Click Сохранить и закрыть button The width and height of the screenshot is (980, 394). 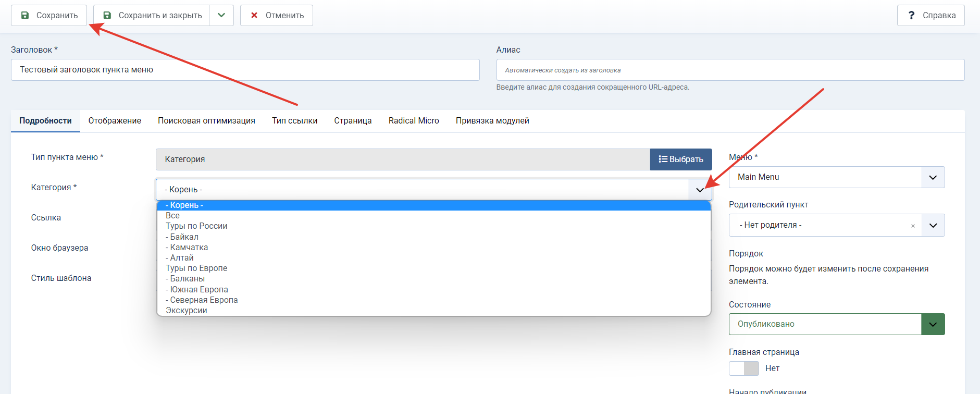[x=152, y=15]
